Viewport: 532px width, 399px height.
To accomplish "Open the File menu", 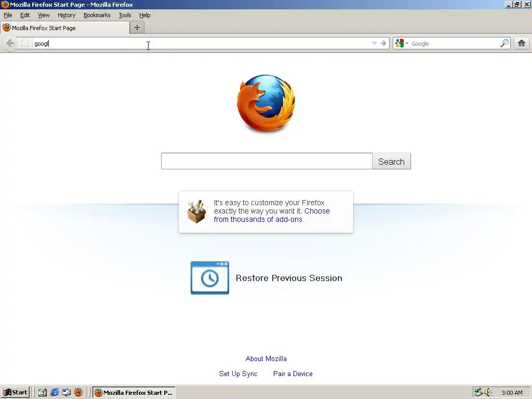I will [x=8, y=15].
